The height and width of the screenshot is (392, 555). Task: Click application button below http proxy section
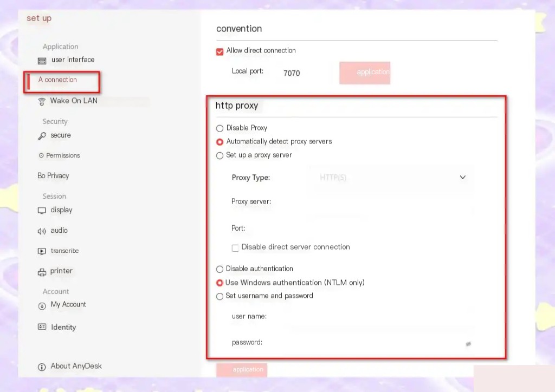(242, 370)
